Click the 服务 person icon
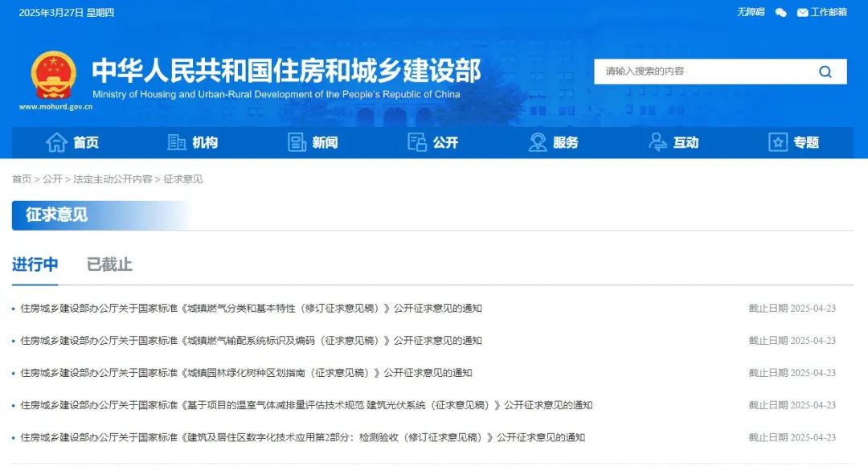This screenshot has height=471, width=868. pos(537,142)
